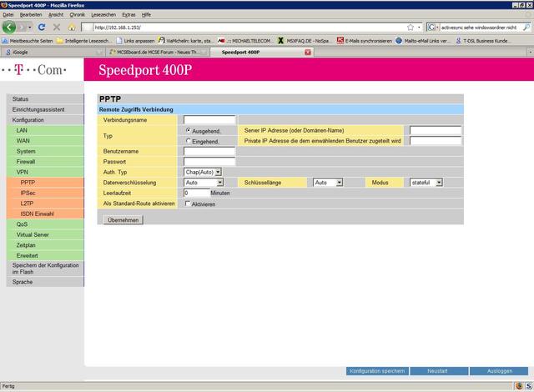Open the IPSec sidebar item

(x=45, y=193)
